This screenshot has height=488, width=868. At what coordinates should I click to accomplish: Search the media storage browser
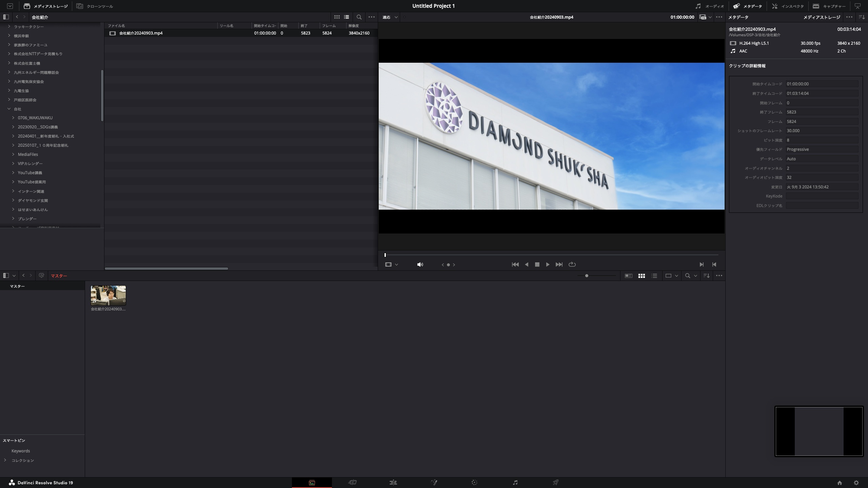(359, 17)
